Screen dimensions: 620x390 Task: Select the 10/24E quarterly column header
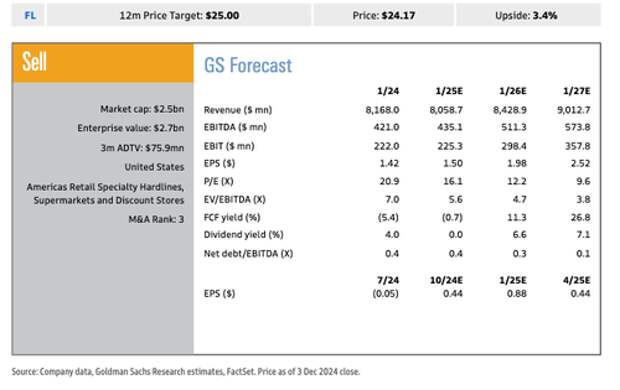446,280
